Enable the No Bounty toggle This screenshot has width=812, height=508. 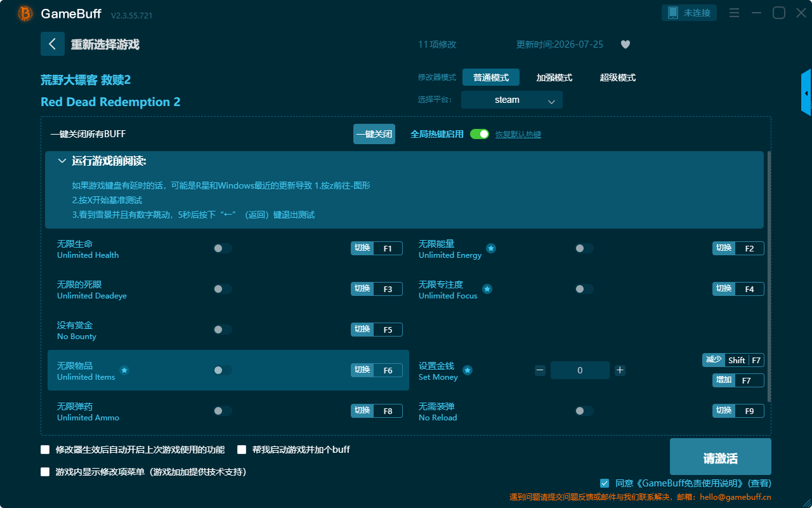[223, 330]
